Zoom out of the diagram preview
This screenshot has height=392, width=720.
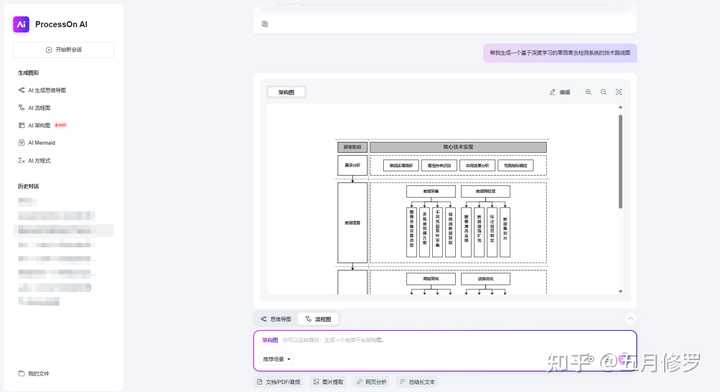coord(603,92)
